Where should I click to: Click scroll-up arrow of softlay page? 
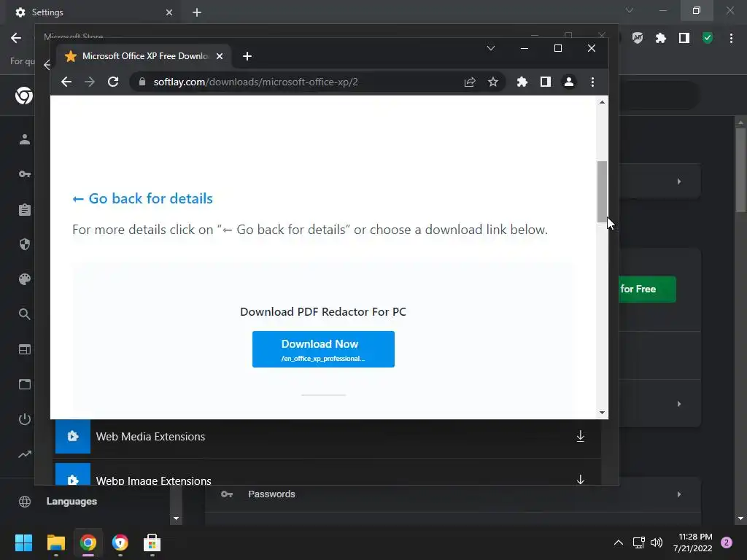pyautogui.click(x=602, y=102)
